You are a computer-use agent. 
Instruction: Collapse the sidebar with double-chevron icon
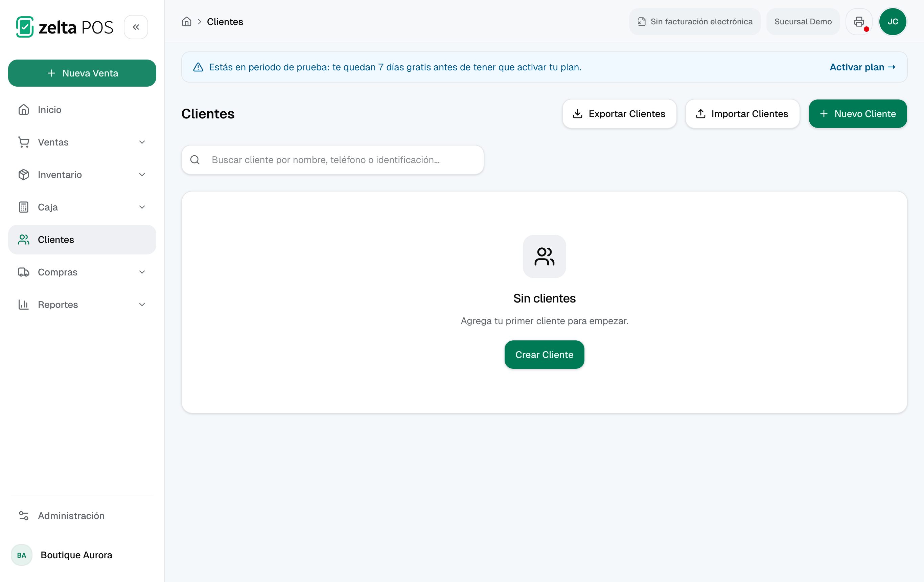[x=136, y=27]
